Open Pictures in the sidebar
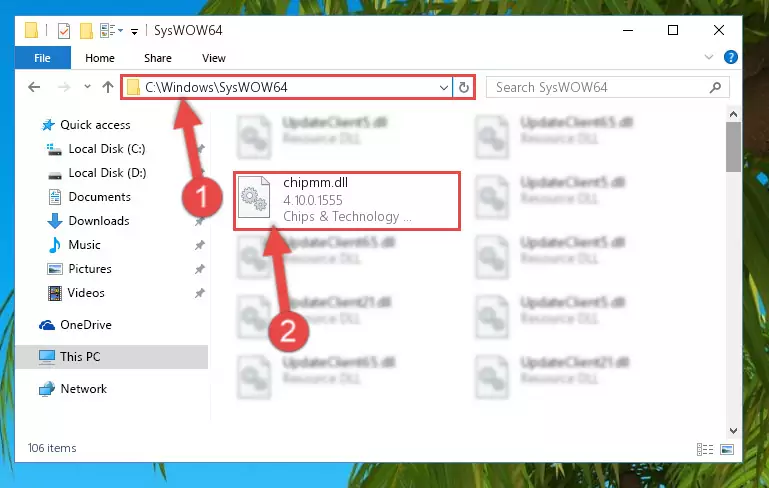Image resolution: width=769 pixels, height=488 pixels. [90, 269]
